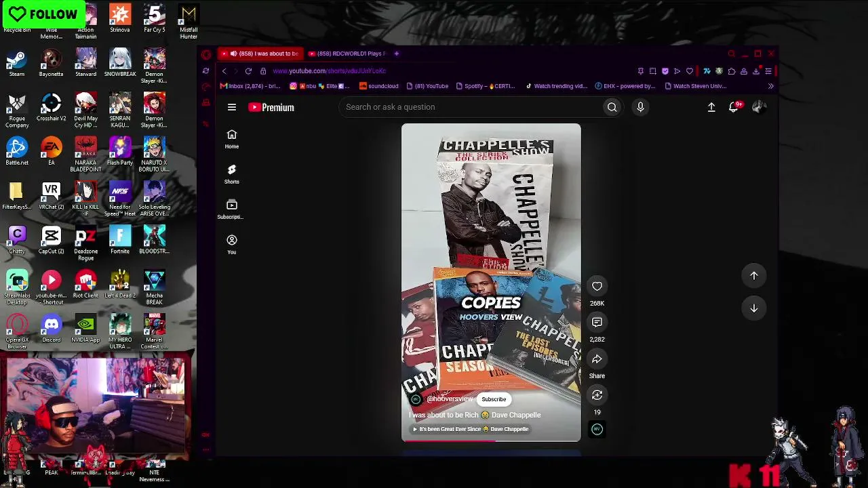
Task: Click the green FOLLOW button
Action: [x=43, y=14]
